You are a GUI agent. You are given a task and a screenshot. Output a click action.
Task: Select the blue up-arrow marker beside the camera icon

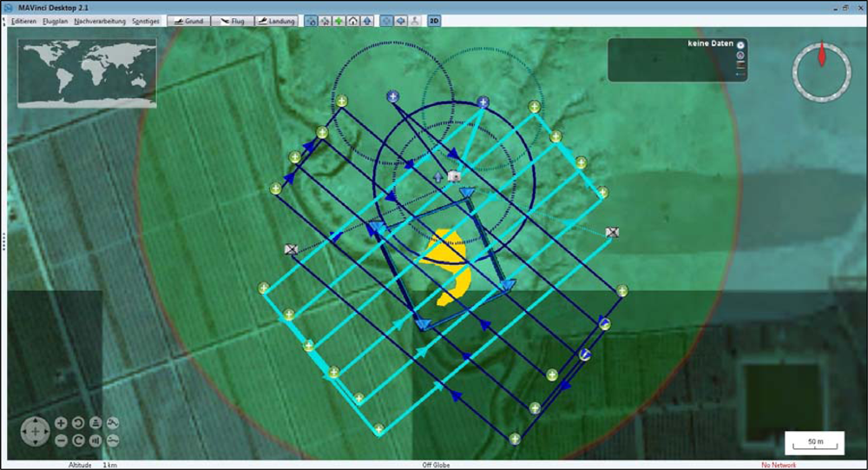pyautogui.click(x=438, y=177)
